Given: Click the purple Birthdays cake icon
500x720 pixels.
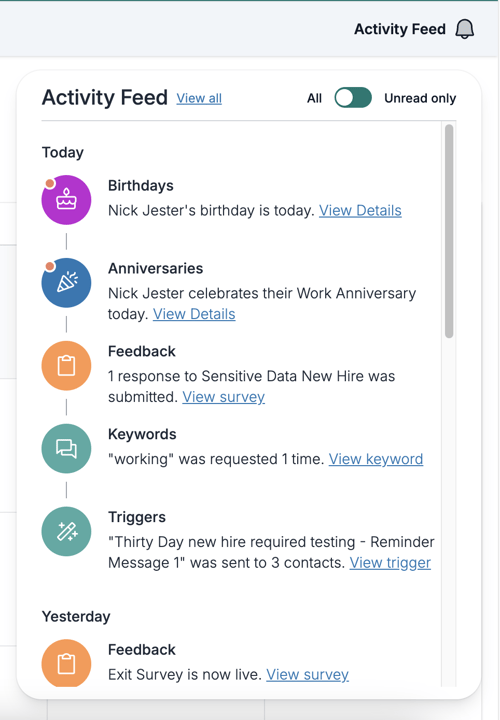Looking at the screenshot, I should click(x=66, y=200).
